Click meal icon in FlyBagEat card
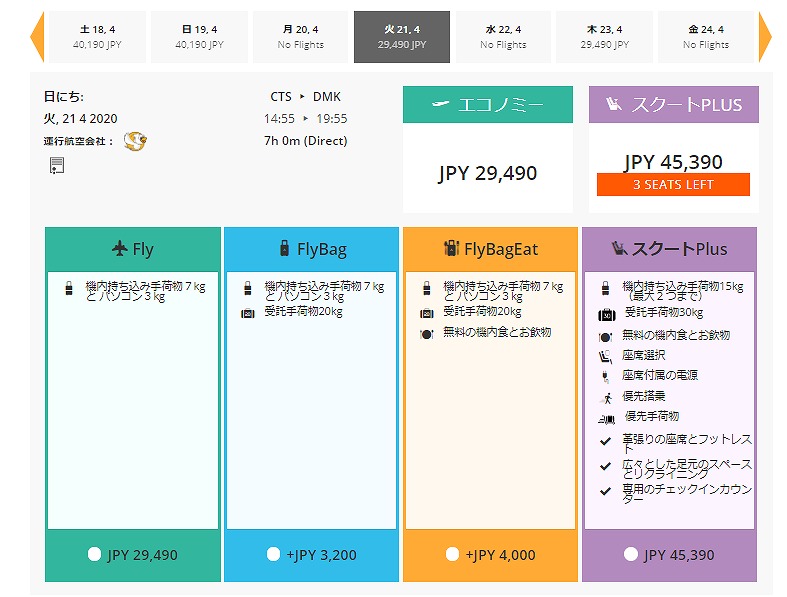This screenshot has width=787, height=597. (427, 334)
